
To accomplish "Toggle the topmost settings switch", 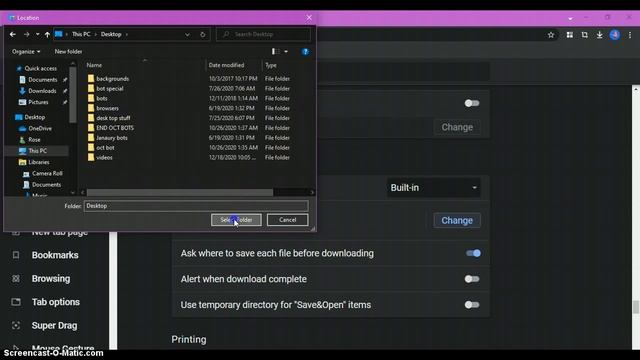I will 472,103.
